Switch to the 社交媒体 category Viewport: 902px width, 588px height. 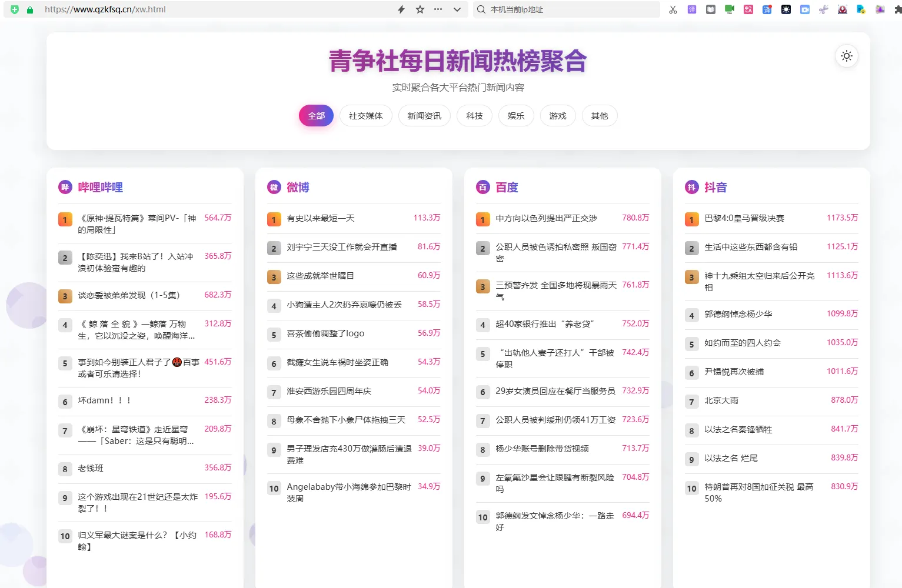coord(365,116)
